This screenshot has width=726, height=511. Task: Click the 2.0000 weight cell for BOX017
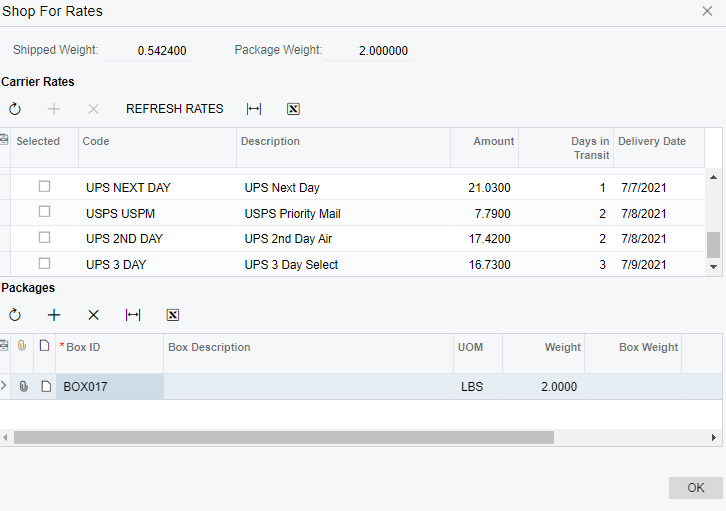pyautogui.click(x=543, y=386)
